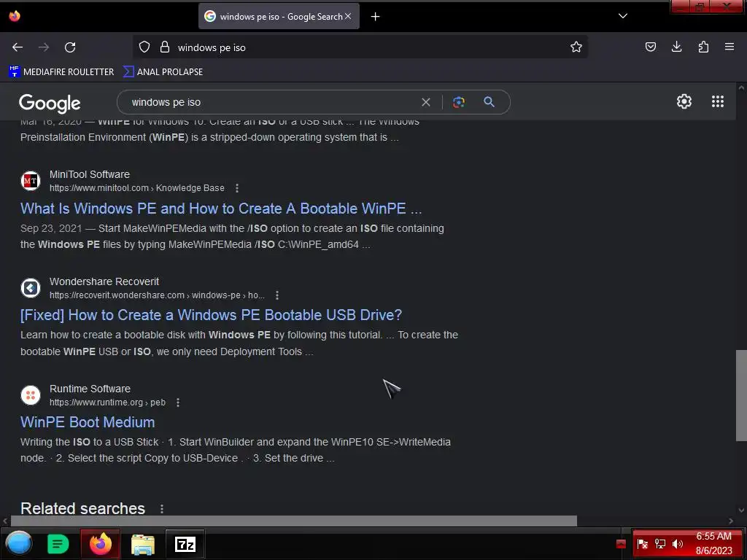747x560 pixels.
Task: Open the browser extensions puzzle icon
Action: pyautogui.click(x=703, y=47)
